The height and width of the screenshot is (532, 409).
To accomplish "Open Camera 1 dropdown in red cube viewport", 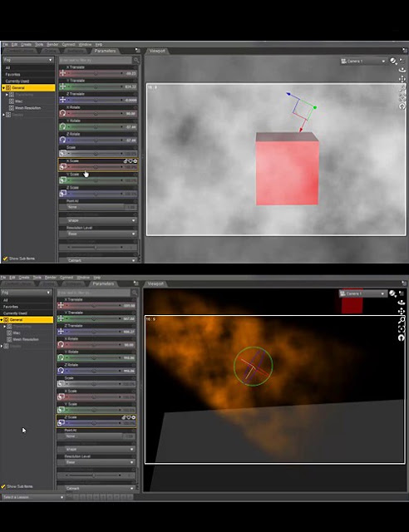I will (x=363, y=61).
